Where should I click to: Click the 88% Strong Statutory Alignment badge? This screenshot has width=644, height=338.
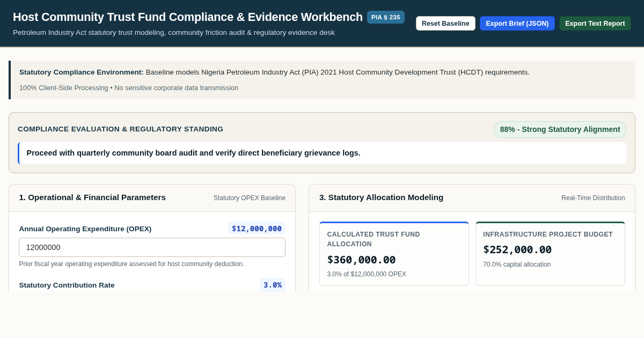coord(560,129)
